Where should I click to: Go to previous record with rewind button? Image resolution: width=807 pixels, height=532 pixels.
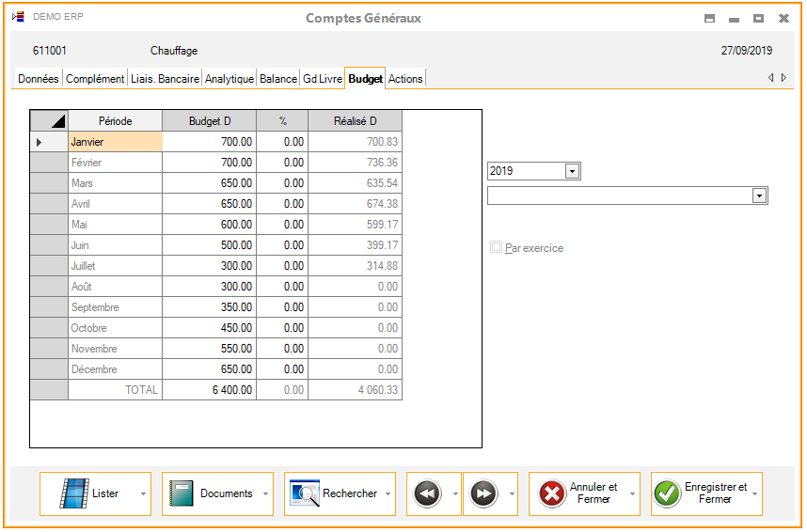427,493
